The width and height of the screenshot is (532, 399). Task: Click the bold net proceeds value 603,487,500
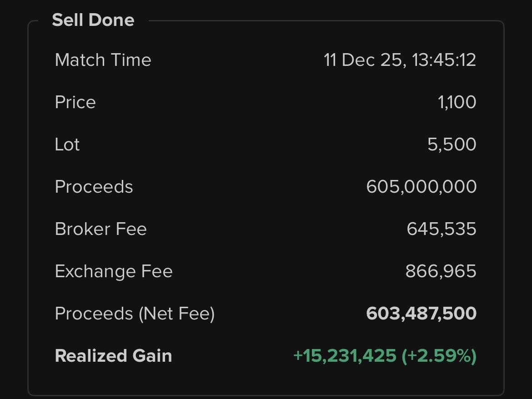pos(421,314)
